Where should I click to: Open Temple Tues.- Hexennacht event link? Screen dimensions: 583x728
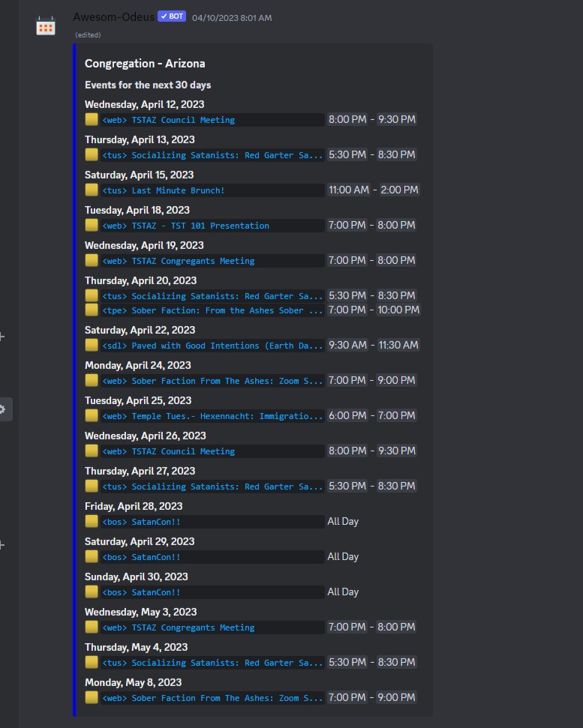(212, 416)
